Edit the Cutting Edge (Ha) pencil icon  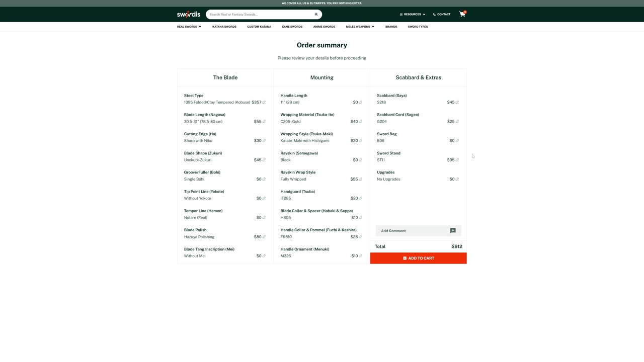[264, 141]
